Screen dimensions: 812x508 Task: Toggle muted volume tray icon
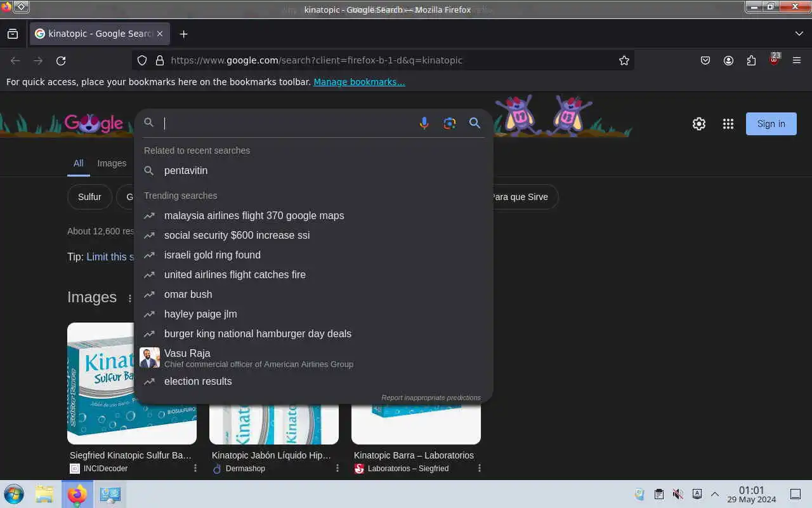coord(678,494)
